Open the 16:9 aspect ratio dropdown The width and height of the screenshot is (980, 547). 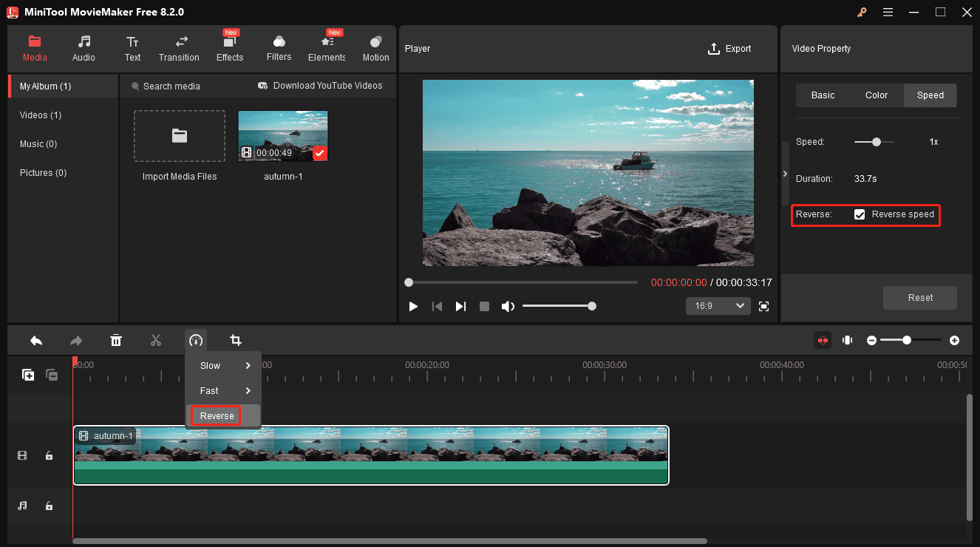(x=718, y=306)
